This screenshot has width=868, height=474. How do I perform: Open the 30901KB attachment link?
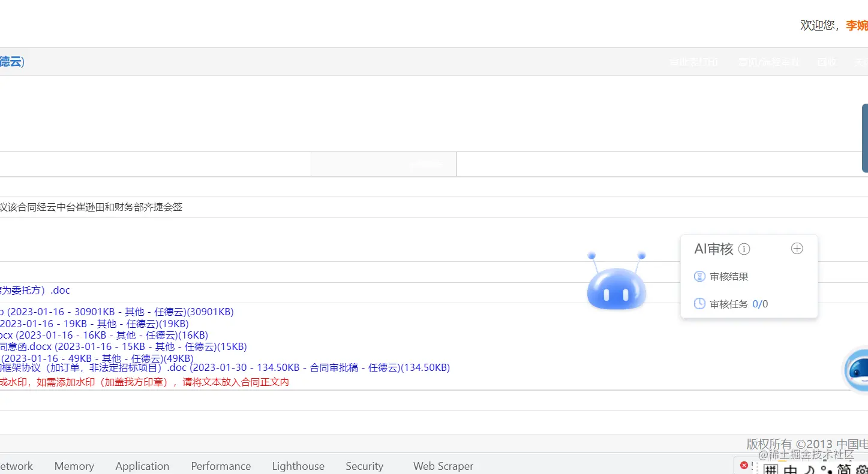coord(117,312)
